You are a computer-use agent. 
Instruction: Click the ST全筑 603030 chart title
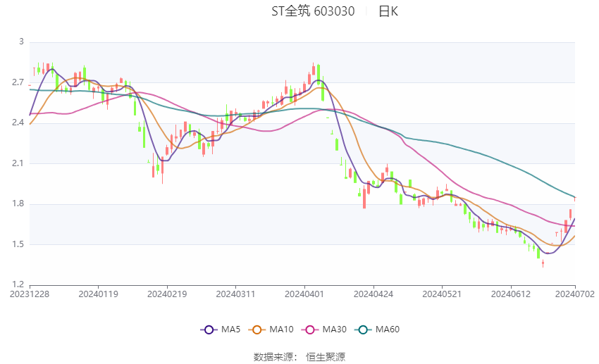(x=313, y=11)
